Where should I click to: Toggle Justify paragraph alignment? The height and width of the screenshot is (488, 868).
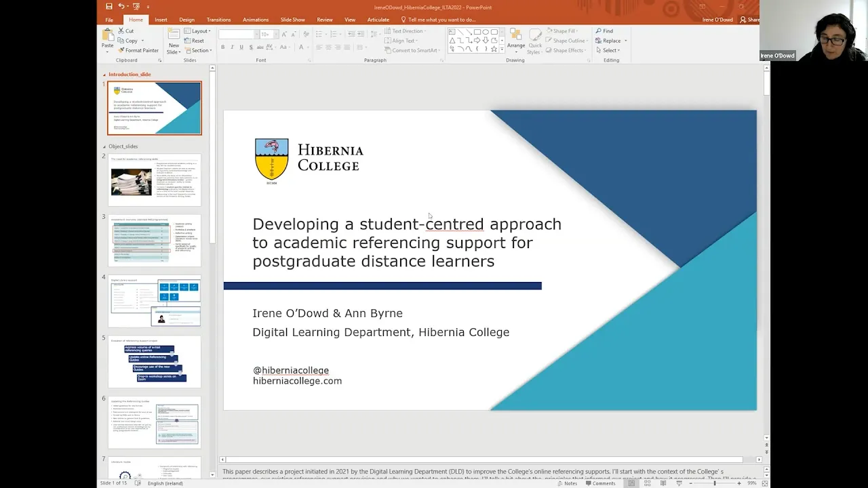[x=347, y=47]
